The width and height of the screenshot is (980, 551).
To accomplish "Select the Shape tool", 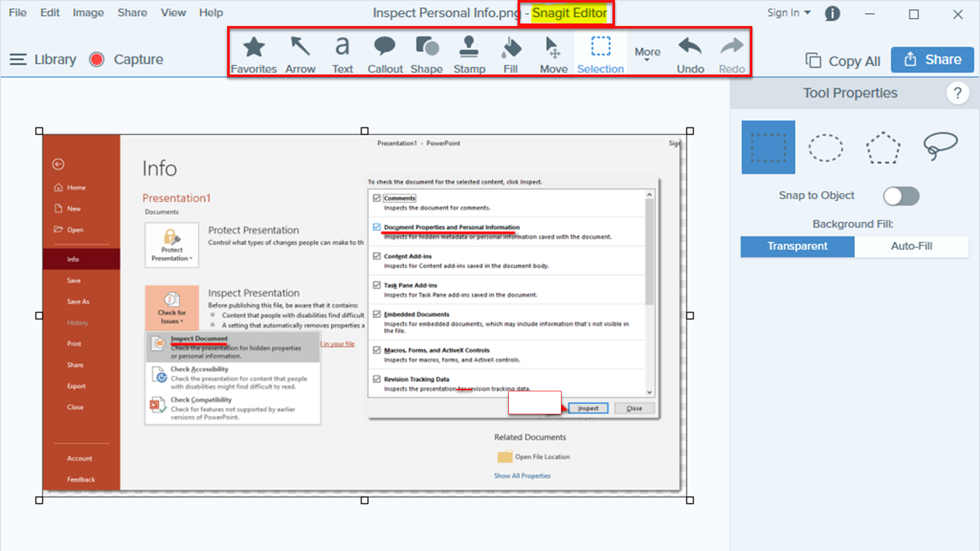I will tap(427, 54).
